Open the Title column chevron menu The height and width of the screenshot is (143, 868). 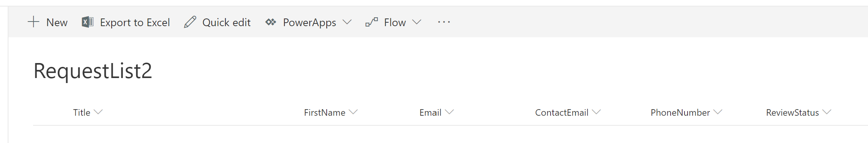[98, 112]
